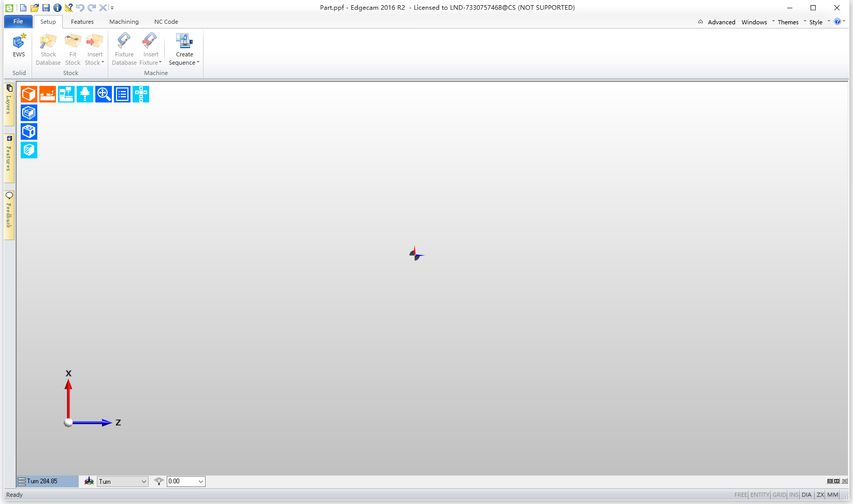Click the orange fixture setup viewport icon

[x=48, y=94]
